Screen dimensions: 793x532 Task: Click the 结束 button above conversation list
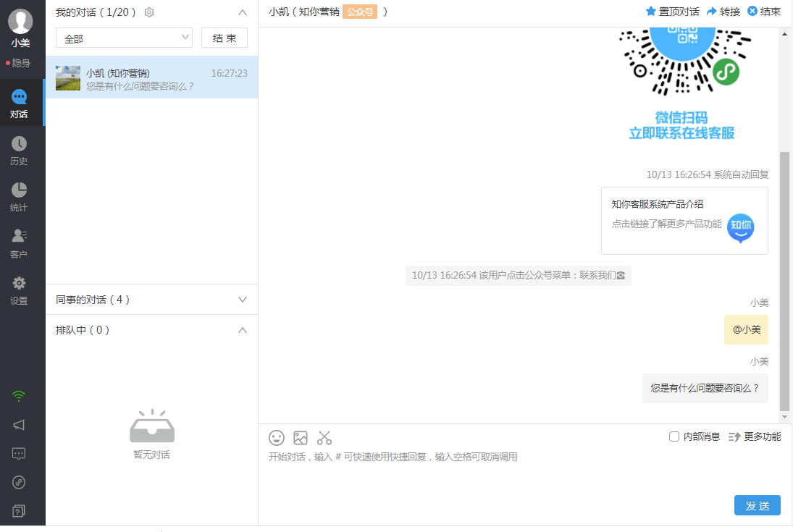coord(225,38)
